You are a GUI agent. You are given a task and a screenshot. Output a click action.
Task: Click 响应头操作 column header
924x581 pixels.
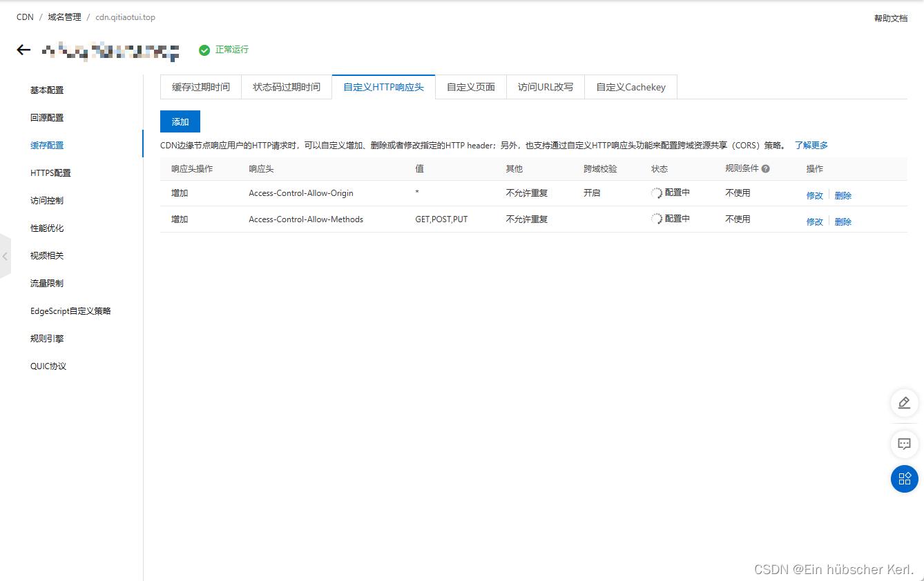pyautogui.click(x=192, y=169)
